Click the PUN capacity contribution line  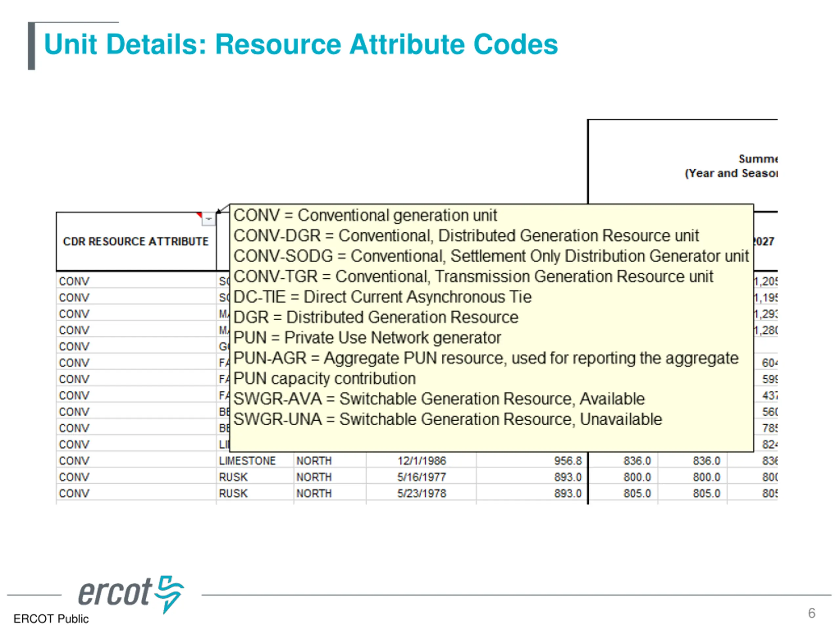[x=324, y=379]
